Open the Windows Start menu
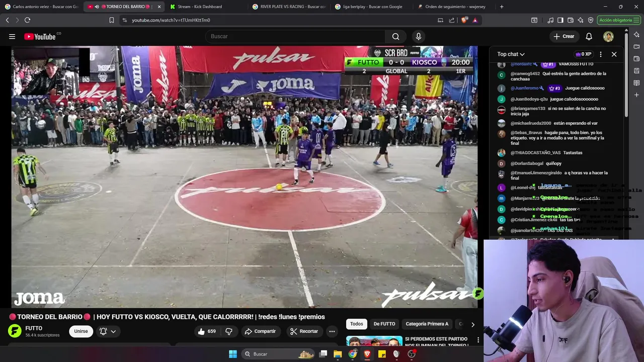This screenshot has width=644, height=362. point(233,354)
